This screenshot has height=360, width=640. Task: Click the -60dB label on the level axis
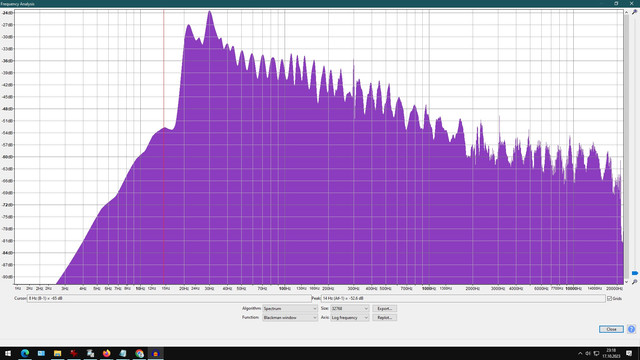[x=7, y=157]
